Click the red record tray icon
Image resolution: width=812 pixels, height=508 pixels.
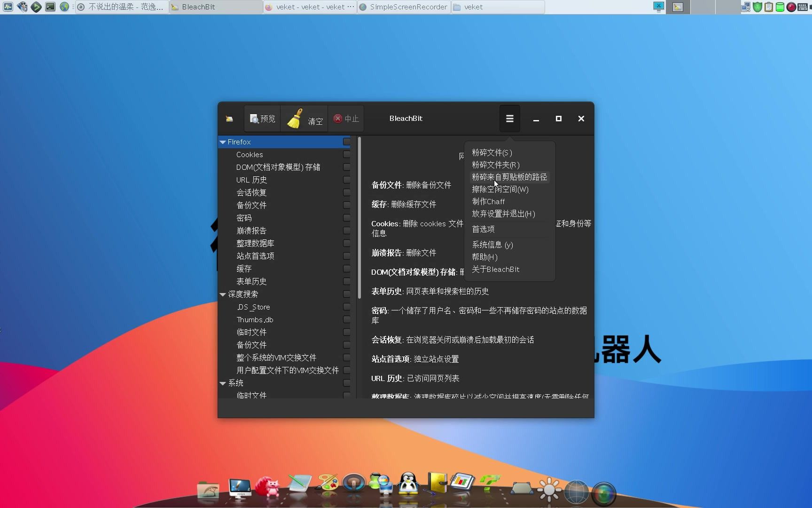(x=791, y=7)
